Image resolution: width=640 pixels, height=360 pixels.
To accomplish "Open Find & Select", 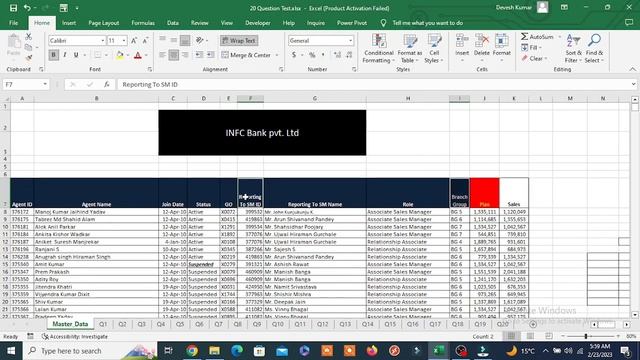I will [594, 49].
